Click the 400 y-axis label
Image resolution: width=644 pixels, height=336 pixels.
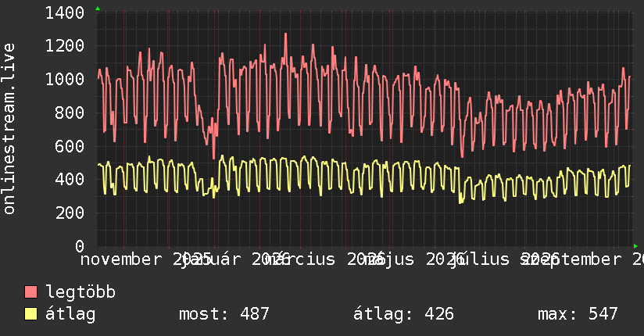click(x=70, y=180)
